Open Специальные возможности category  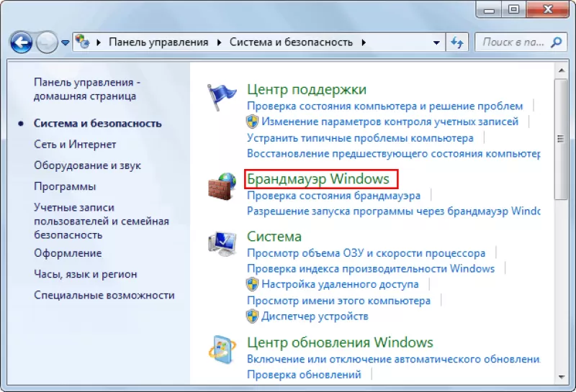pyautogui.click(x=104, y=295)
